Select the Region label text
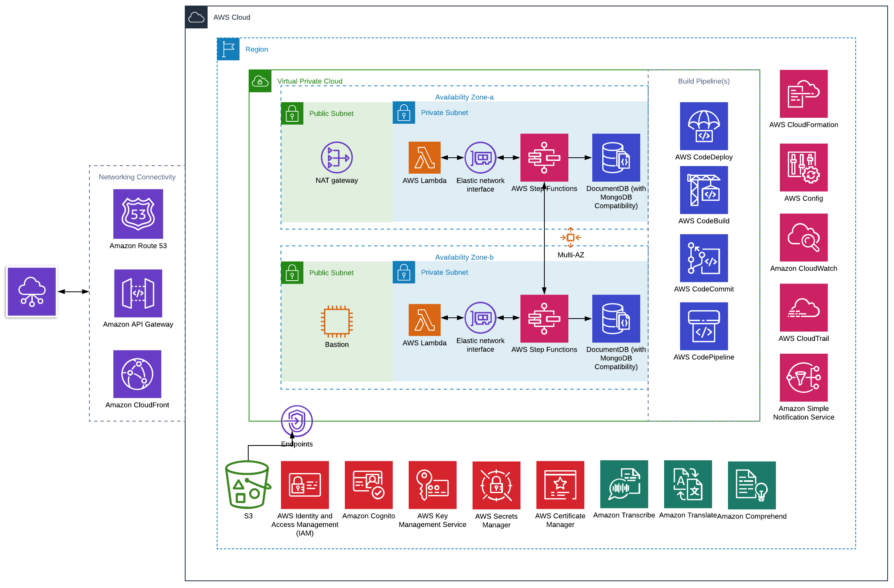The image size is (894, 588). coord(257,49)
